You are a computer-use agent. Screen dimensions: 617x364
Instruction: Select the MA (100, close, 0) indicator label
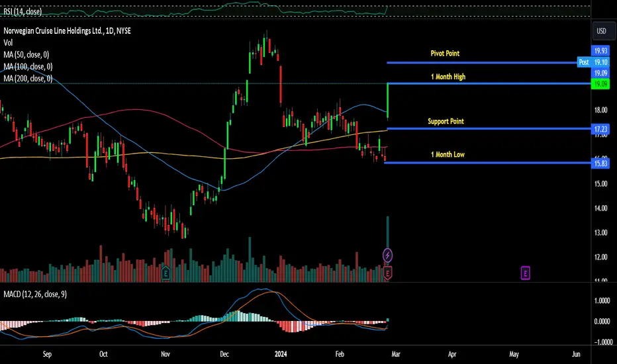point(28,66)
